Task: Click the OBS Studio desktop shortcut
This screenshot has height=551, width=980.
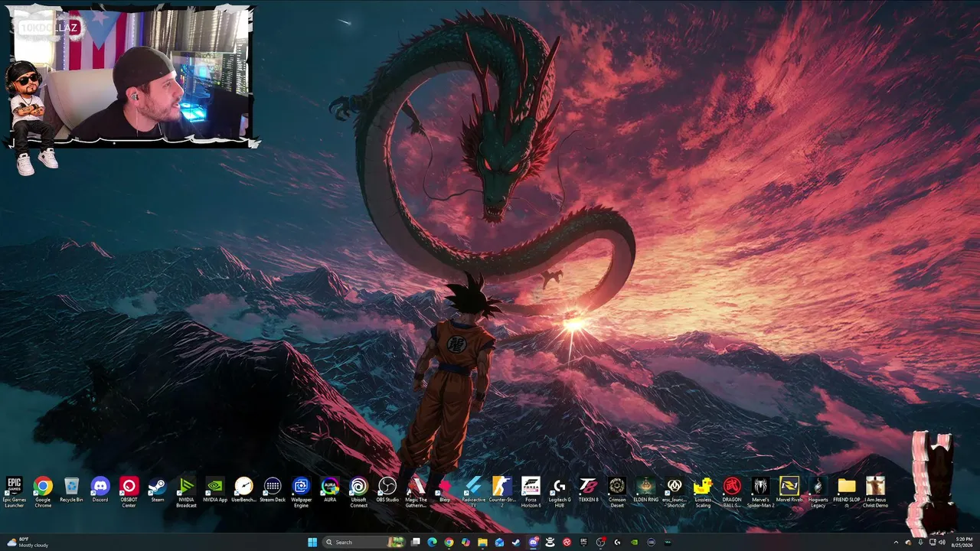Action: point(387,490)
